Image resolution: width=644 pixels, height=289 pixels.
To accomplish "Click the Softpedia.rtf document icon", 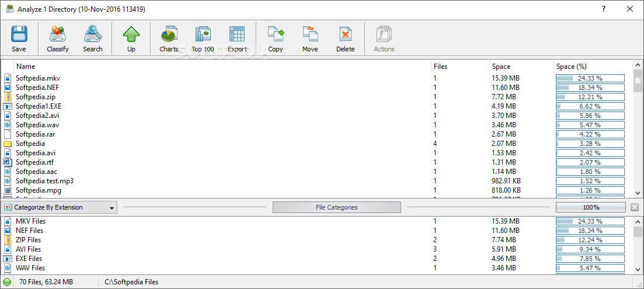I will [x=8, y=162].
